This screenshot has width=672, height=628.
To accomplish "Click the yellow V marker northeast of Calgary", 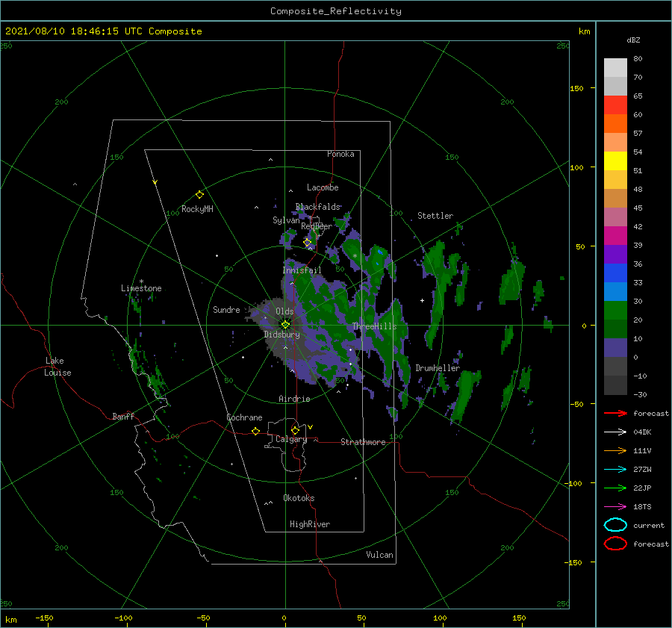I will pos(310,427).
